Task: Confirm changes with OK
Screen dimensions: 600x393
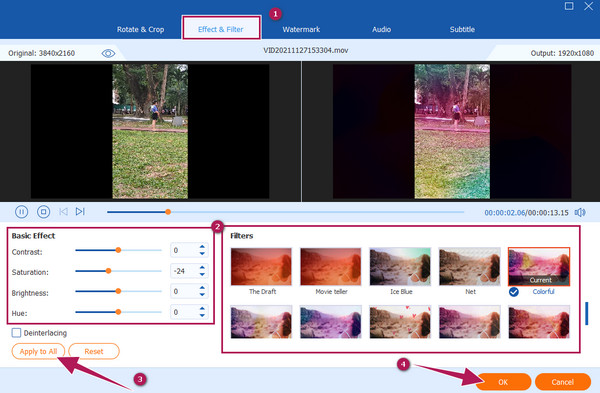Action: [x=503, y=382]
